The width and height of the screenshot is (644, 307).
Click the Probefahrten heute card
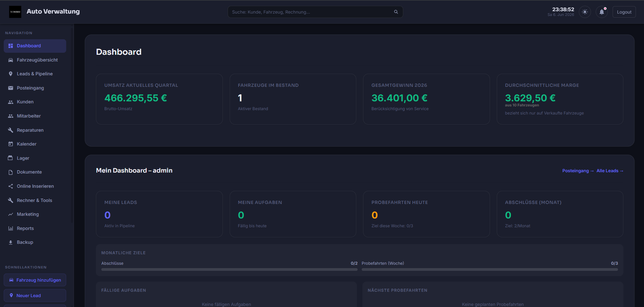(x=426, y=214)
